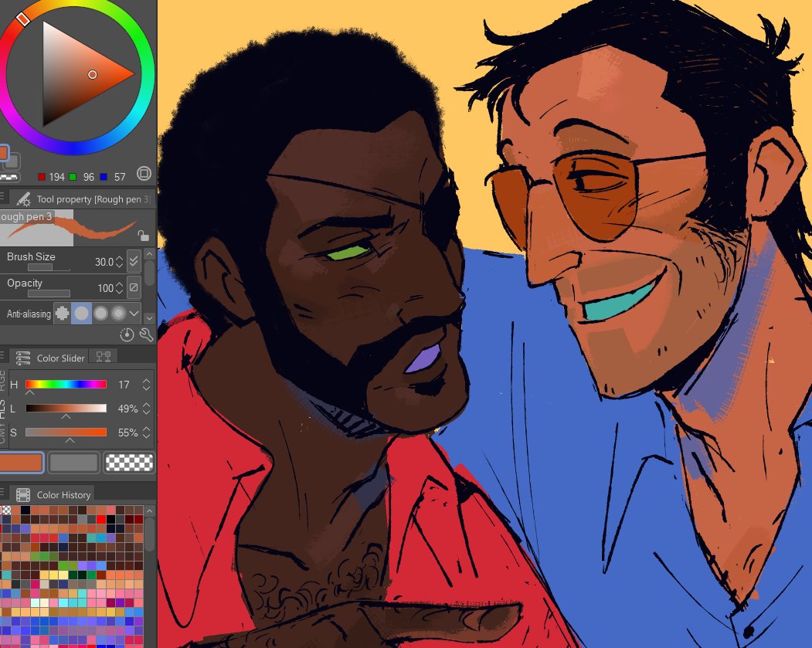
Task: Click the timer icon in Tool property panel
Action: coord(127,334)
